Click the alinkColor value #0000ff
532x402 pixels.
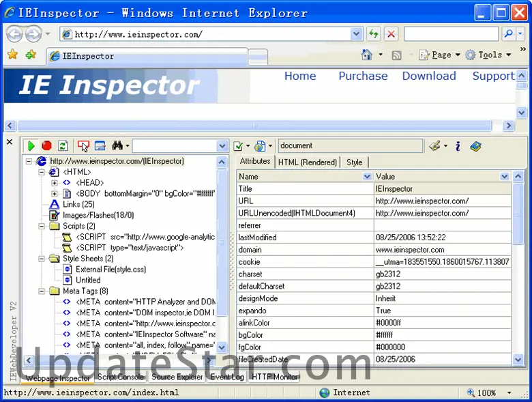pyautogui.click(x=388, y=323)
